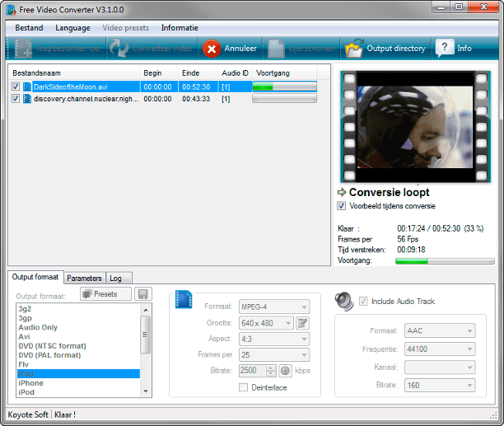This screenshot has height=426, width=504.
Task: Click the format list scrollbar down arrow
Action: click(146, 391)
